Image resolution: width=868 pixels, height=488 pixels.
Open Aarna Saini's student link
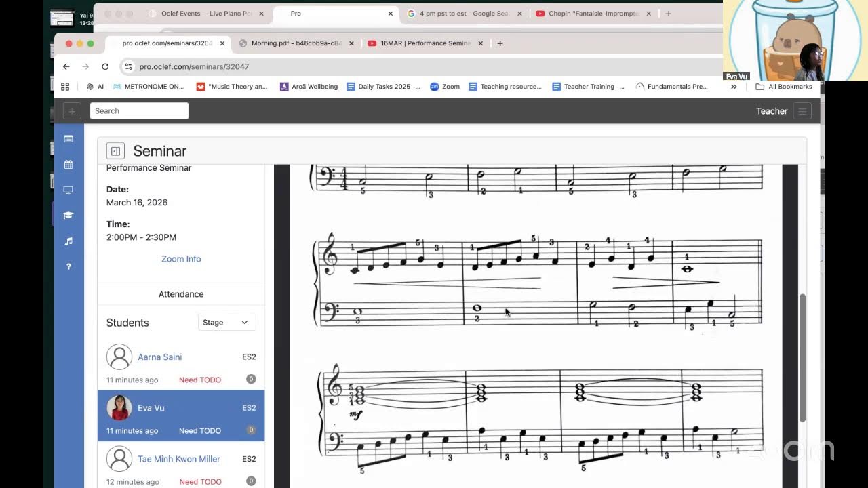[x=160, y=357]
